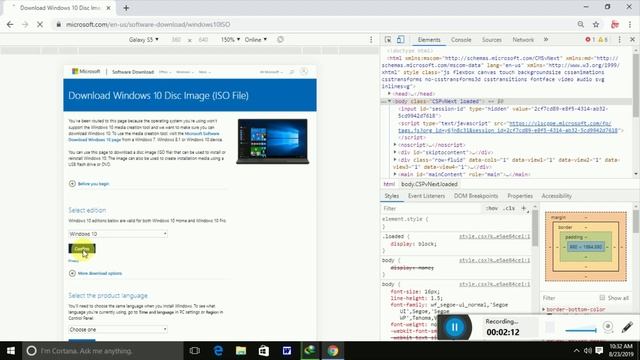Open style.css link beside .loaded rule

pyautogui.click(x=494, y=236)
